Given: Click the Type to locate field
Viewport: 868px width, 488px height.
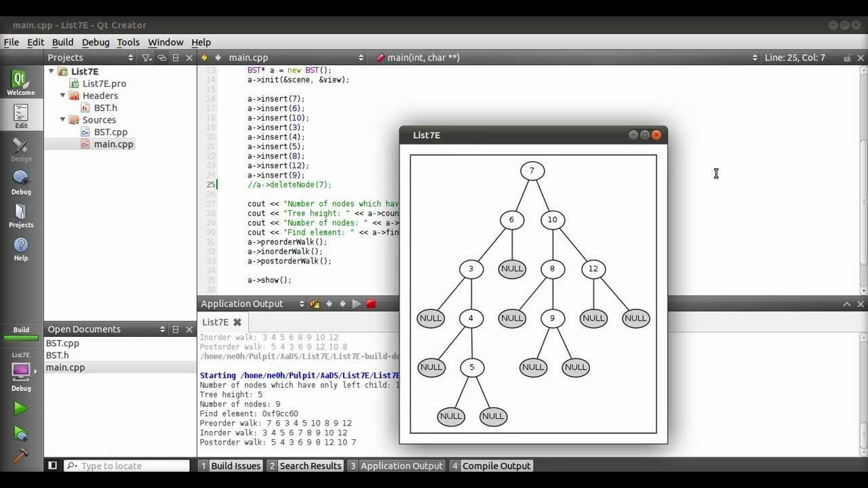Looking at the screenshot, I should pos(127,466).
